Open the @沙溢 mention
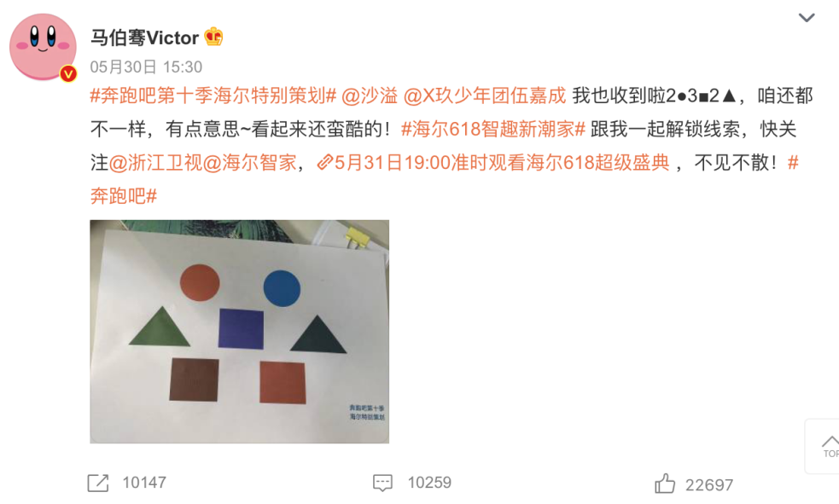The height and width of the screenshot is (504, 839). (370, 96)
